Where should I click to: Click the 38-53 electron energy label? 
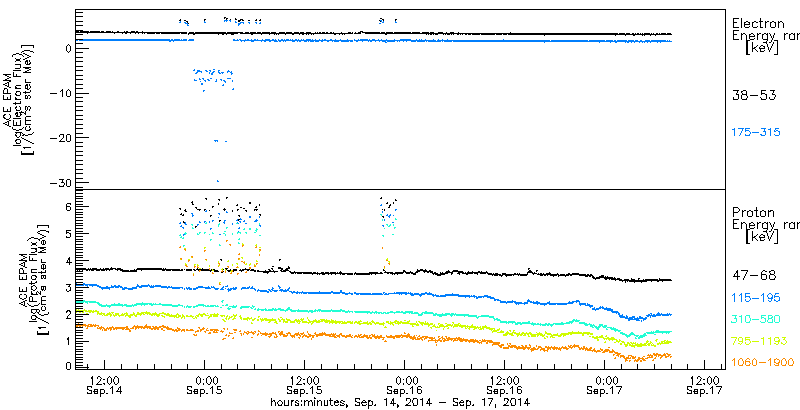click(x=754, y=95)
